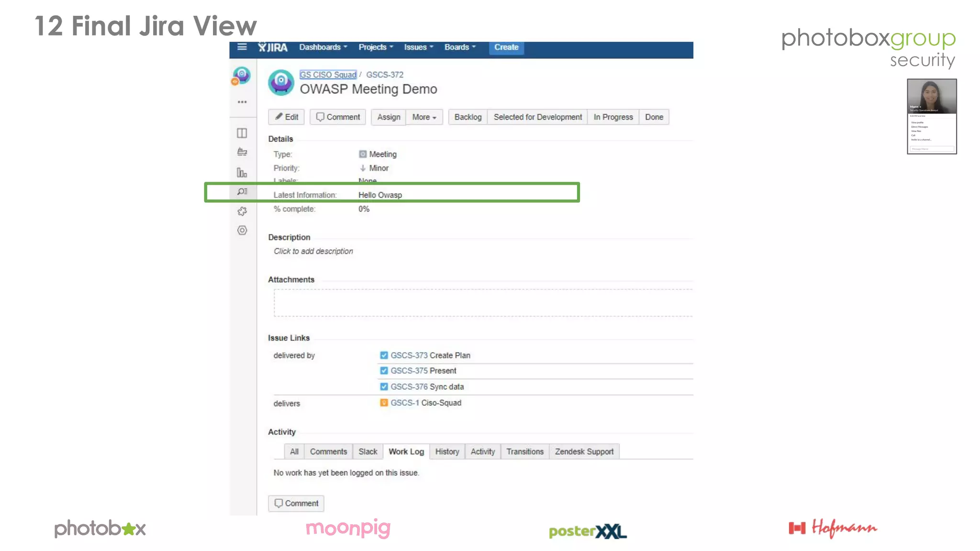The image size is (980, 551).
Task: Open the releases ship icon in sidebar
Action: (x=242, y=152)
